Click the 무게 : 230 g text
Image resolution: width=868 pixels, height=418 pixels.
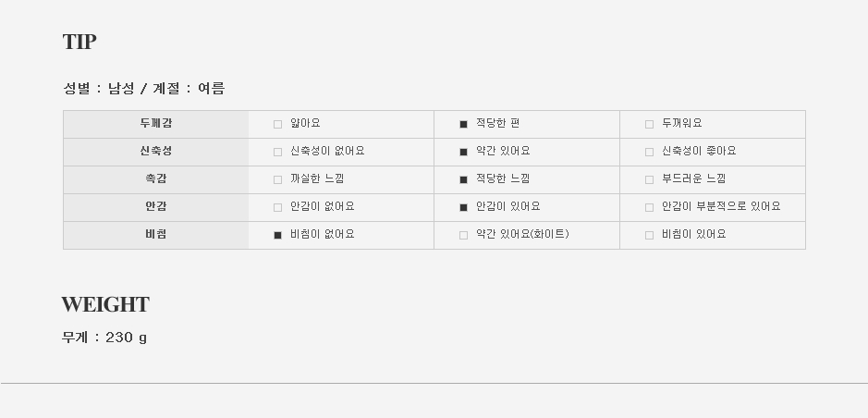point(104,338)
